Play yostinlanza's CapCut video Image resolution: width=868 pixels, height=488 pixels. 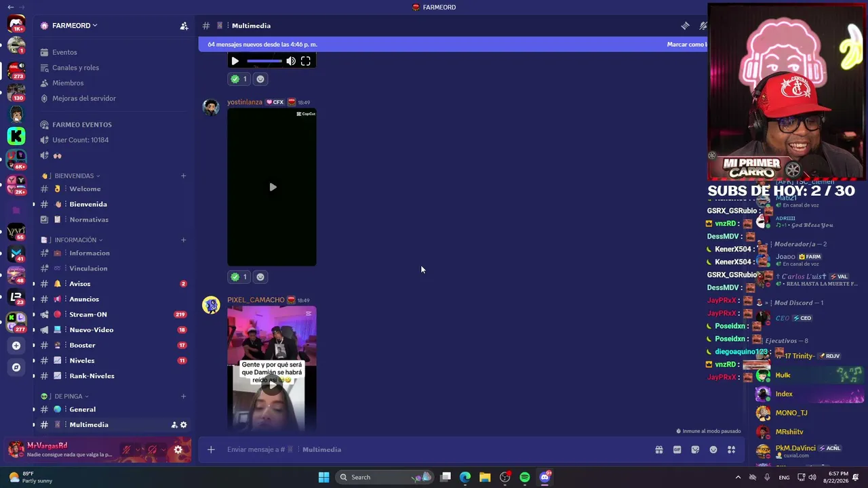click(x=272, y=187)
